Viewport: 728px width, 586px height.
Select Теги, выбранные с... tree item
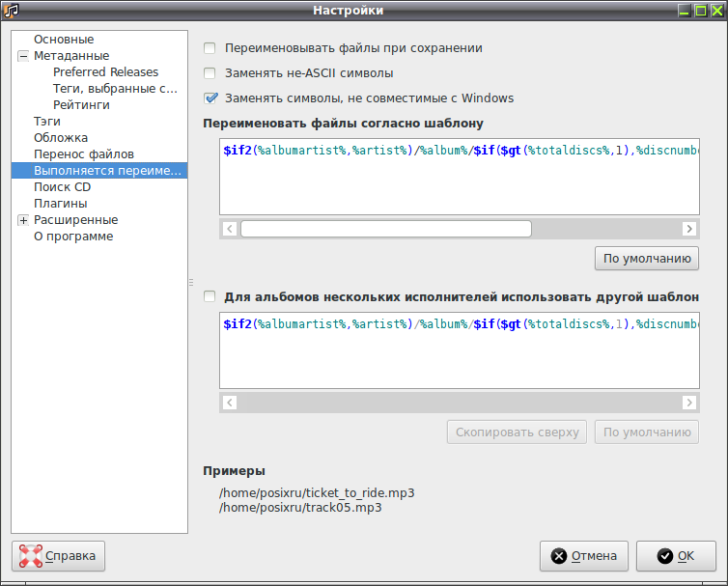point(115,88)
